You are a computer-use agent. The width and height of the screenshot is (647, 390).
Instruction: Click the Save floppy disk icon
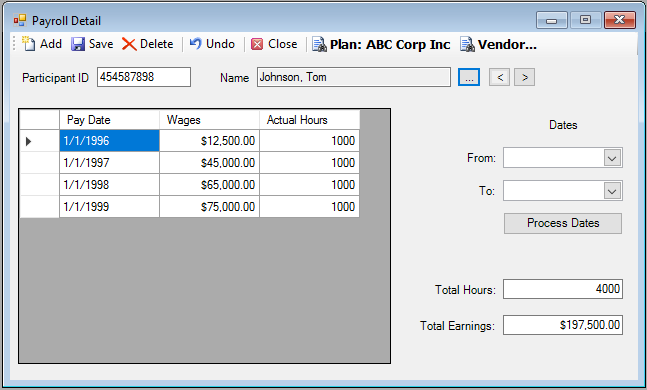(x=78, y=44)
